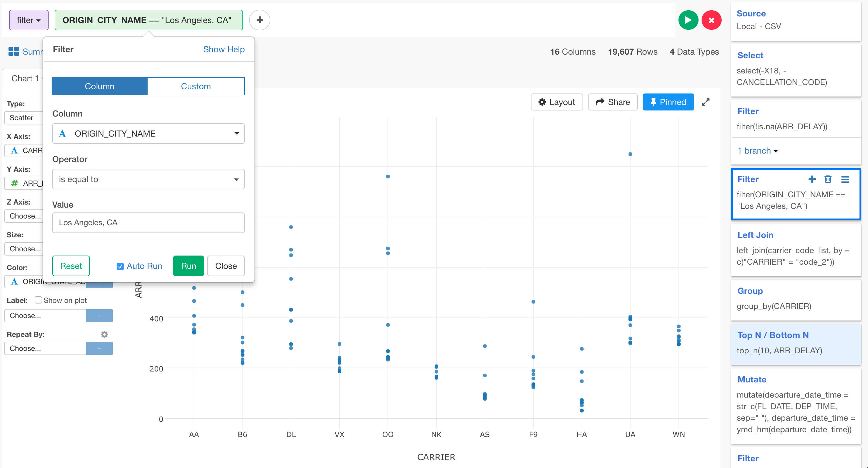This screenshot has width=868, height=468.
Task: Open the filter step type dropdown
Action: coord(28,20)
